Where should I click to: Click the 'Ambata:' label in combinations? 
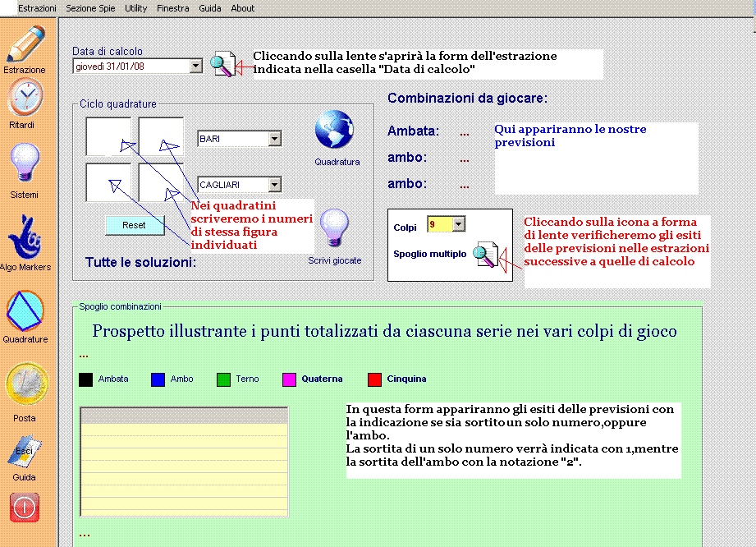[413, 131]
